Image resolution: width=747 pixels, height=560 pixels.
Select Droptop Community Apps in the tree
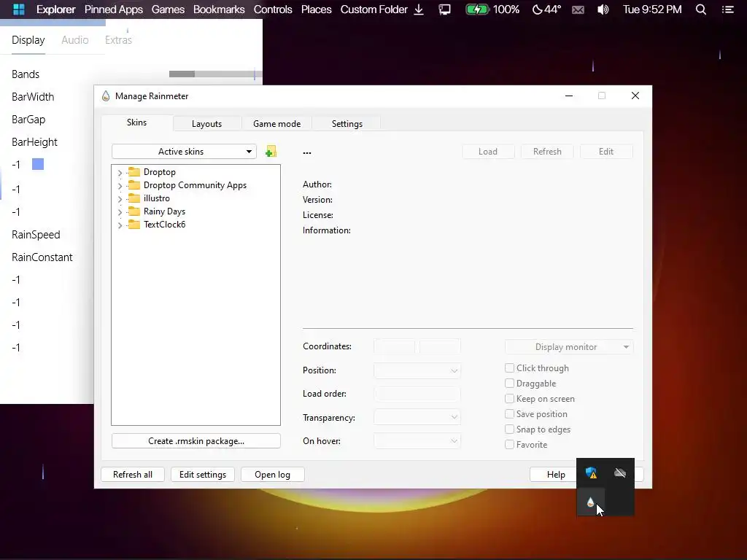click(x=195, y=185)
